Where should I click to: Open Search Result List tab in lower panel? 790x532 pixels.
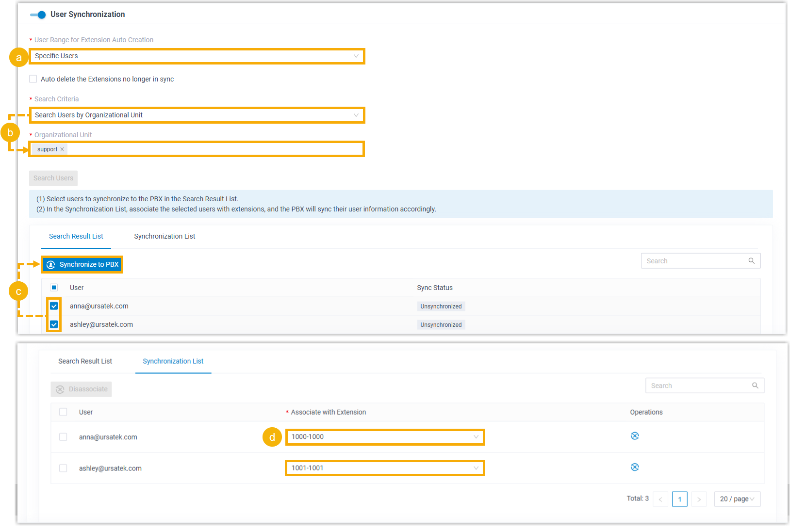click(x=85, y=361)
